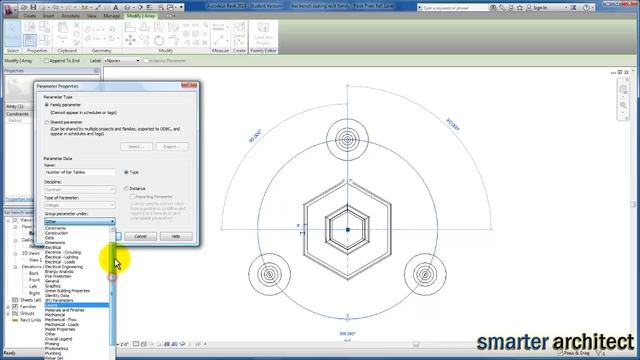
Task: Choose 'Constraints' from group list
Action: pyautogui.click(x=56, y=228)
